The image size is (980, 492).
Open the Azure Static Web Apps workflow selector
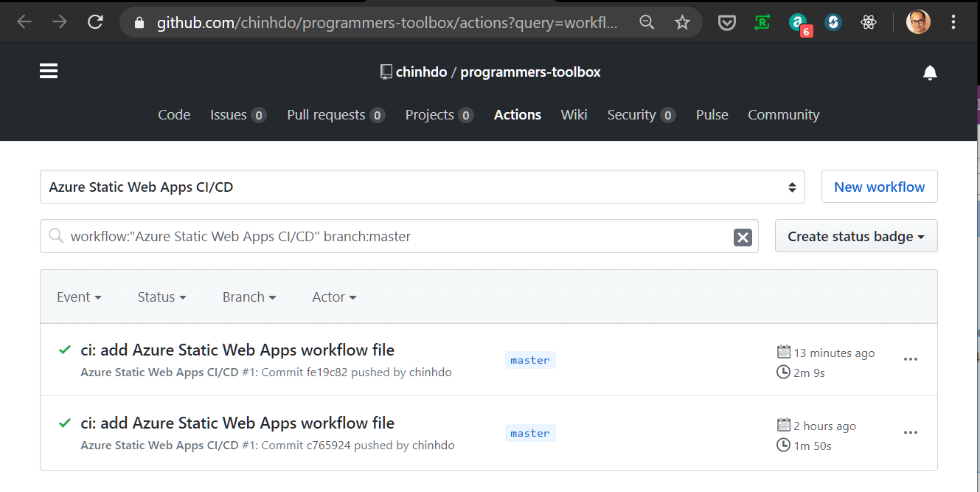422,187
